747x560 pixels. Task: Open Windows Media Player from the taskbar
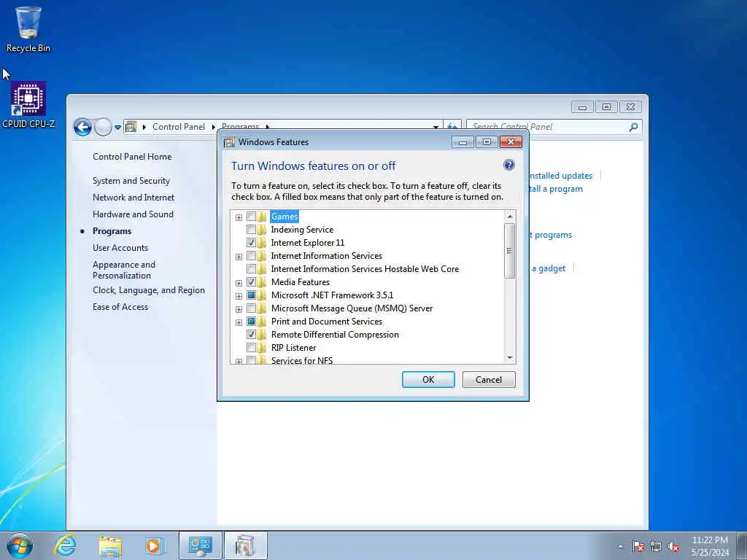coord(155,545)
